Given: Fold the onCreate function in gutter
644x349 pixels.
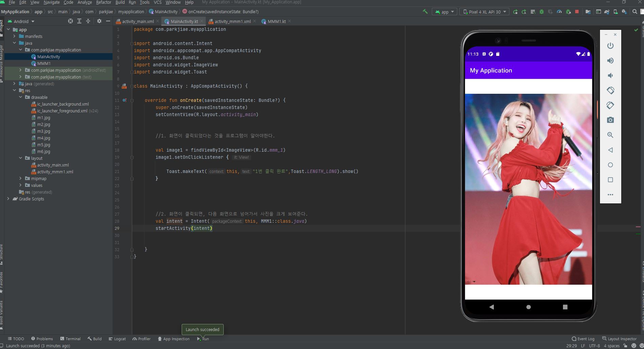Looking at the screenshot, I should (132, 101).
